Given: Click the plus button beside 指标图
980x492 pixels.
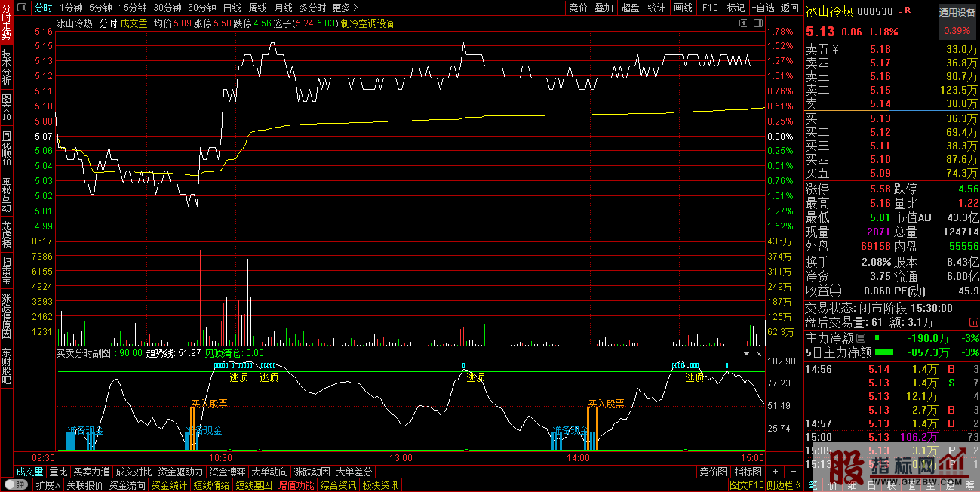Looking at the screenshot, I should point(775,472).
